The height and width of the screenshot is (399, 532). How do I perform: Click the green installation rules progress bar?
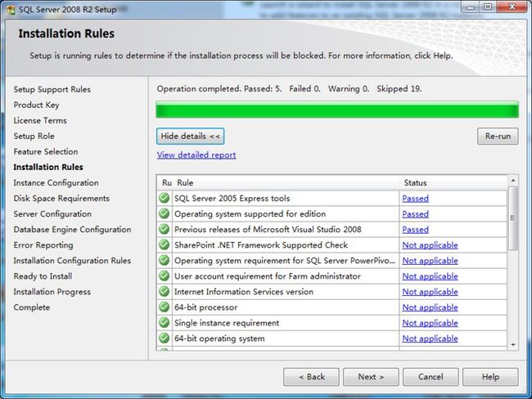(x=337, y=110)
